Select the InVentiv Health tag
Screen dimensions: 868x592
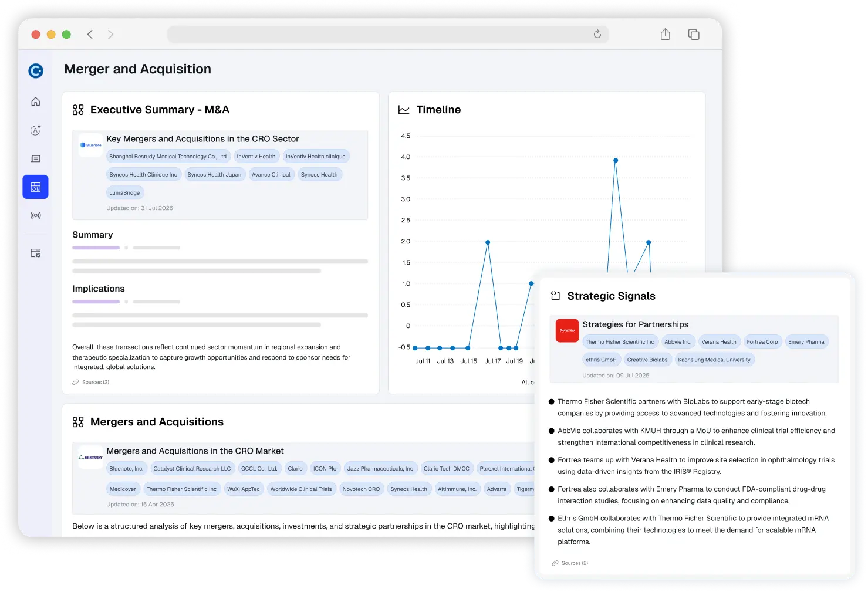pyautogui.click(x=256, y=157)
